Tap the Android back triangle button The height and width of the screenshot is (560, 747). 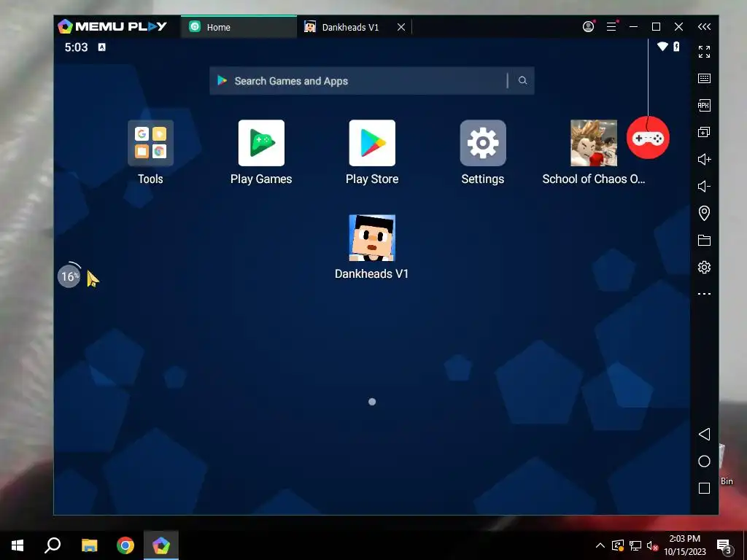point(704,434)
